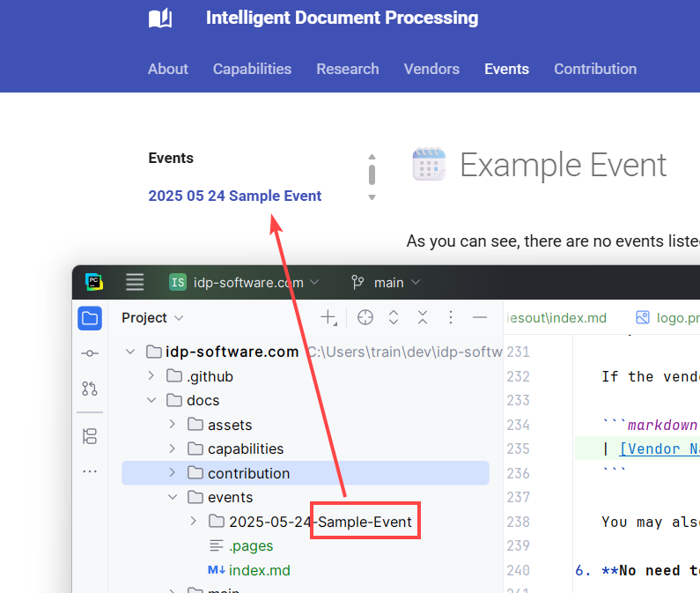Open the Pull Requests tool window icon
This screenshot has width=700, height=593.
(x=90, y=389)
